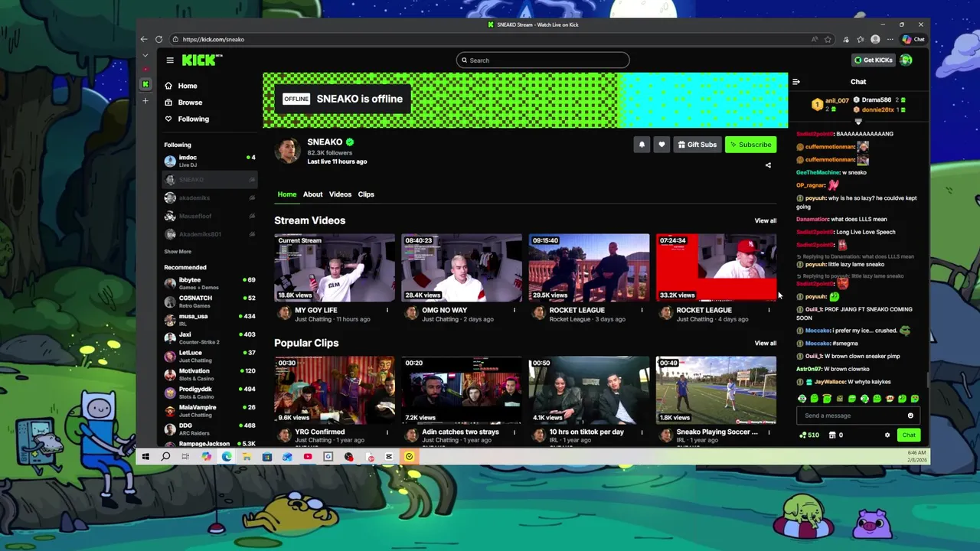Open options menu for OMG NO WAY

514,310
